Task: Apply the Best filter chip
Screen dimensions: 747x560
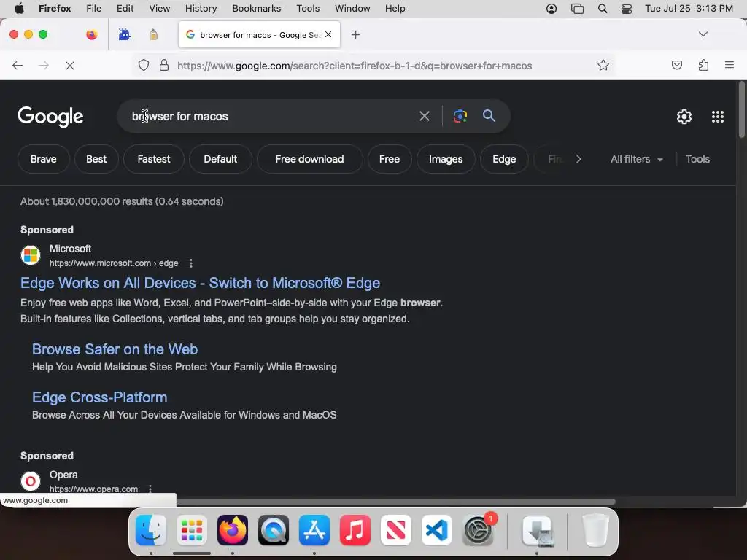Action: point(96,159)
